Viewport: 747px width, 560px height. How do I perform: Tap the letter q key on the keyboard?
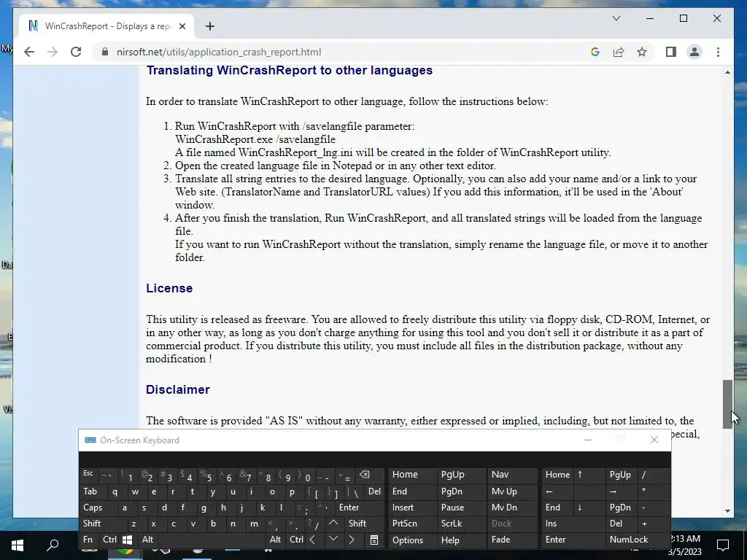tap(115, 492)
